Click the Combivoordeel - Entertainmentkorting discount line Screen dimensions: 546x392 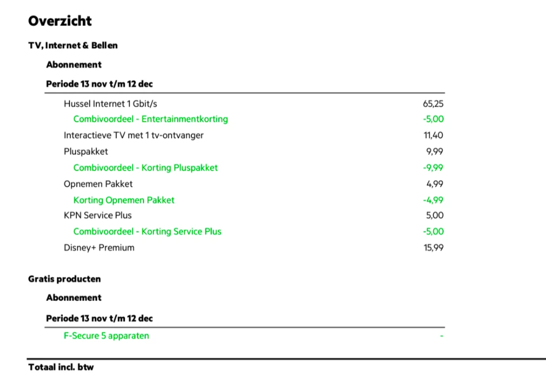(151, 119)
